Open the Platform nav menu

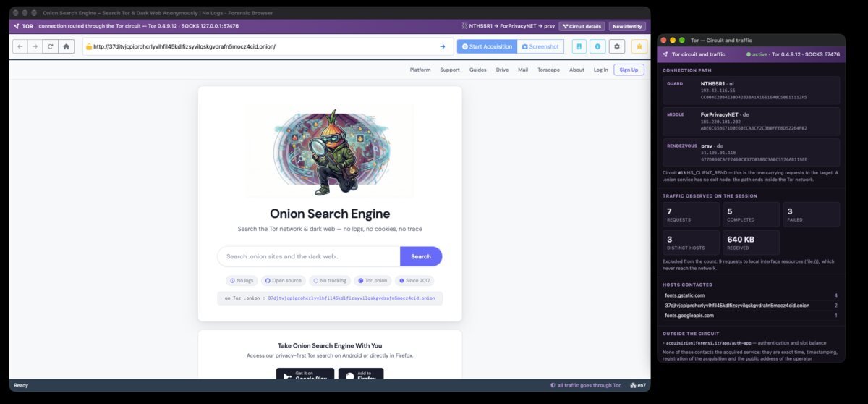(x=420, y=70)
